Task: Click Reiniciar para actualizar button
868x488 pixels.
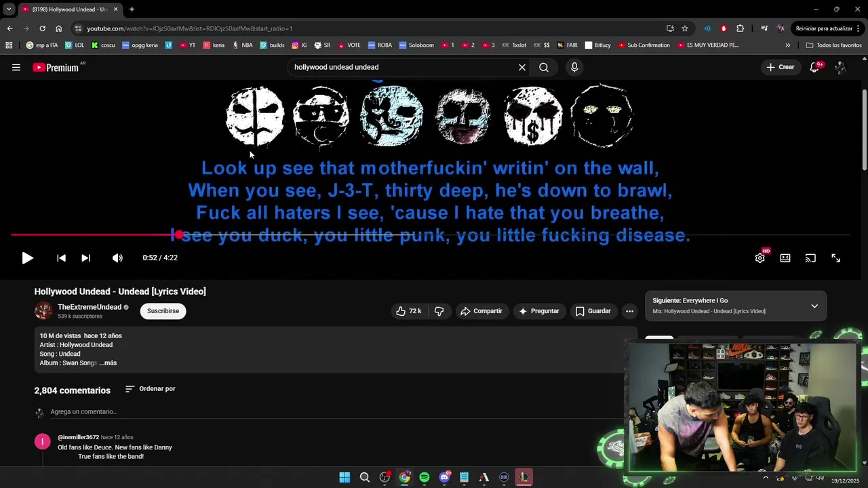Action: 829,28
